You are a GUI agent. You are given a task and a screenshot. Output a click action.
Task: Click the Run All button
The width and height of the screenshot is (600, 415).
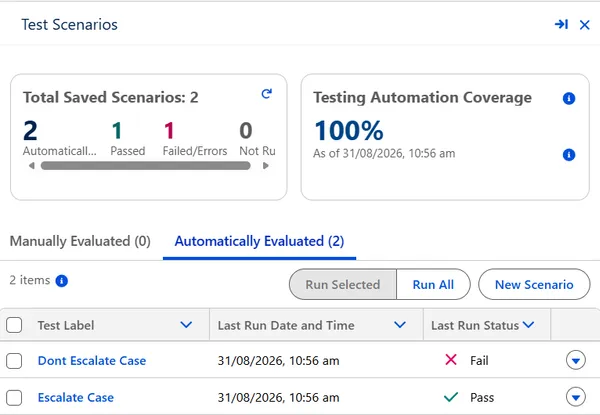coord(433,284)
